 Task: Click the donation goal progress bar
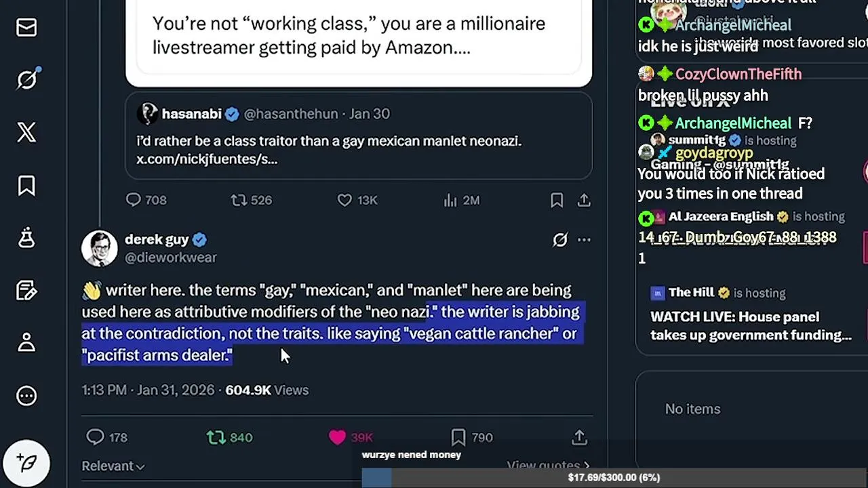click(x=613, y=477)
